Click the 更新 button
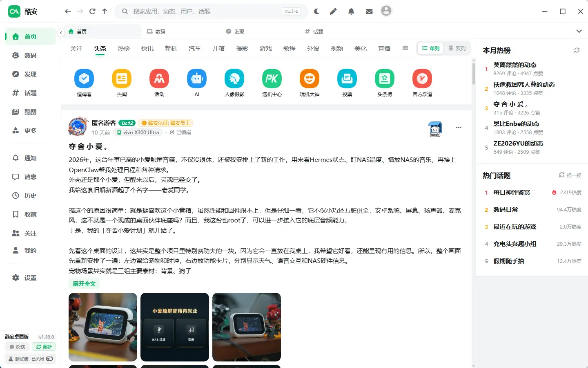The height and width of the screenshot is (368, 588). click(44, 347)
